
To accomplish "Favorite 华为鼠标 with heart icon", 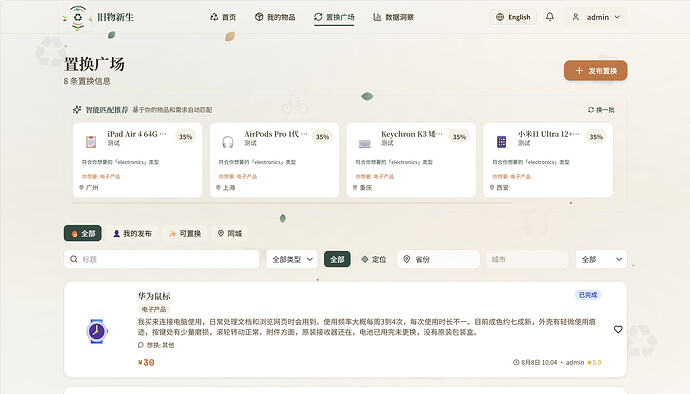I will pos(618,329).
